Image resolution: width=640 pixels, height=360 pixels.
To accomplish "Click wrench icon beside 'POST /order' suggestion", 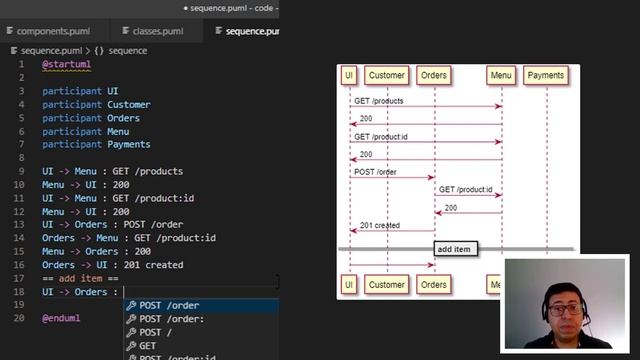I will tap(131, 305).
